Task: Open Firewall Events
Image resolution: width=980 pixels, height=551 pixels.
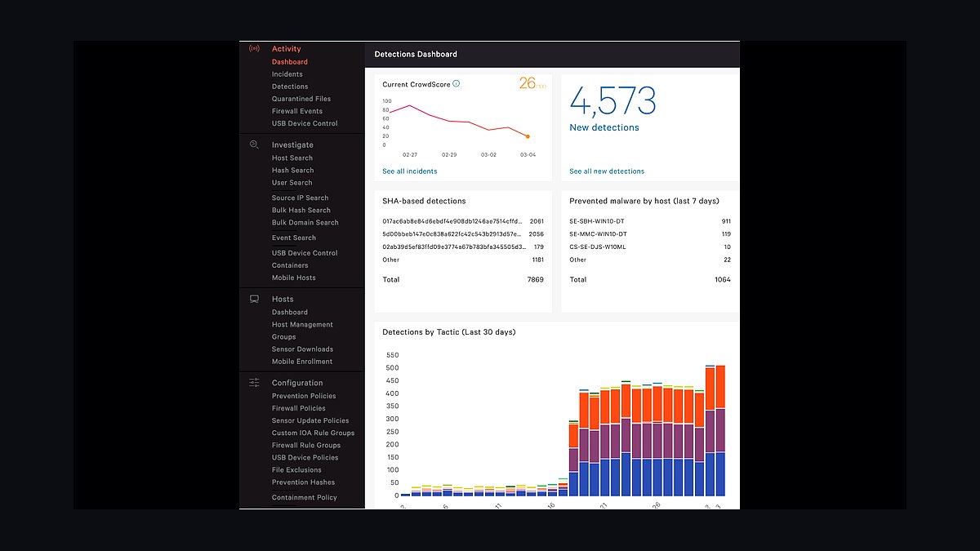Action: (x=297, y=111)
